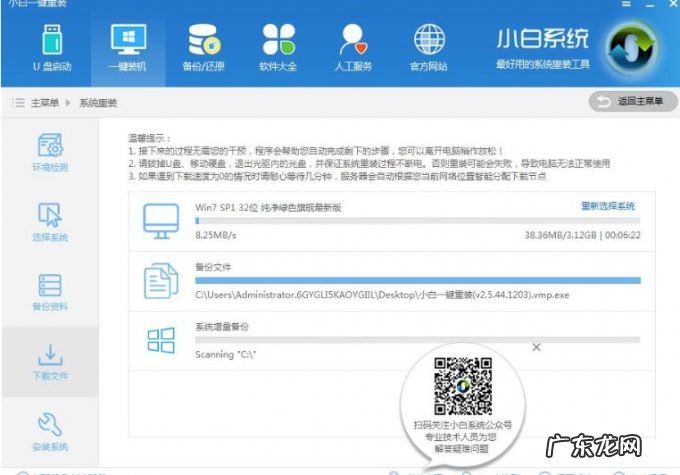This screenshot has height=475, width=680.
Task: Click the 小白系统 round logo icon
Action: [x=632, y=47]
